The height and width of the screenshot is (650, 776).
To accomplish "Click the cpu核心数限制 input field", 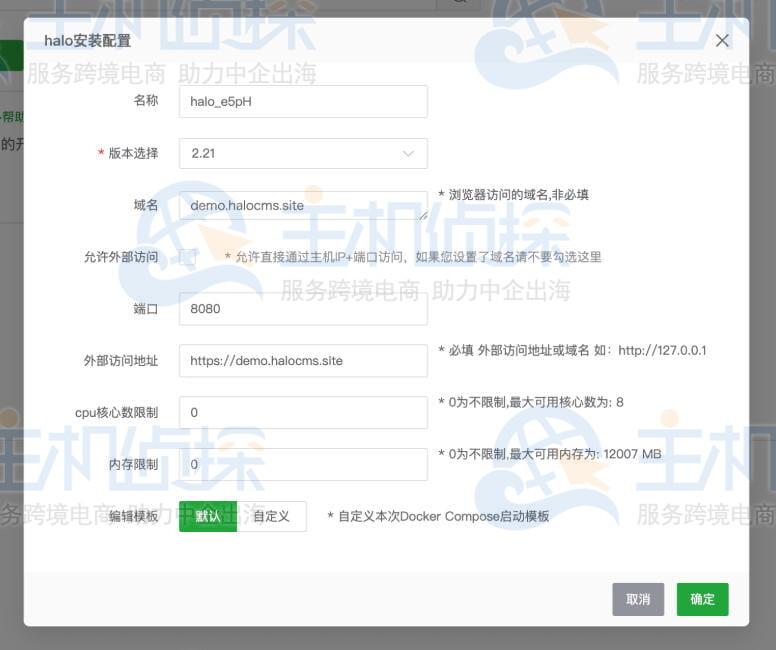I will (303, 412).
